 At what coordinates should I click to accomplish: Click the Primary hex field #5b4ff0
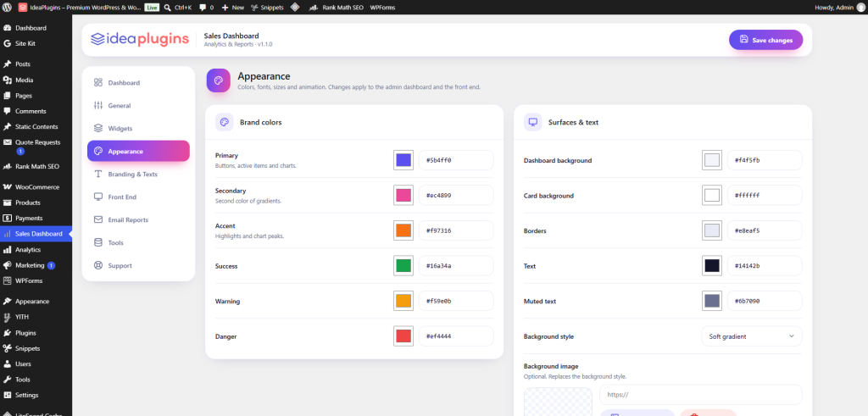(456, 160)
